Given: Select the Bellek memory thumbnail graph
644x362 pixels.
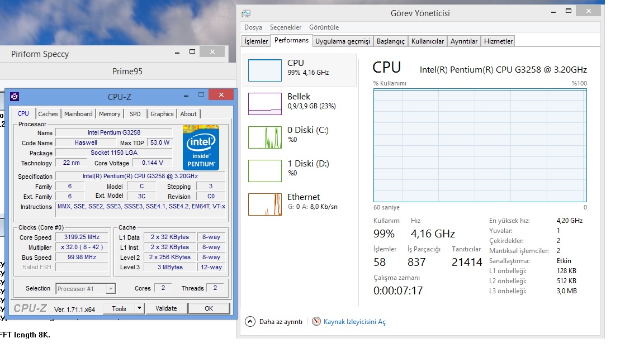Looking at the screenshot, I should (265, 104).
